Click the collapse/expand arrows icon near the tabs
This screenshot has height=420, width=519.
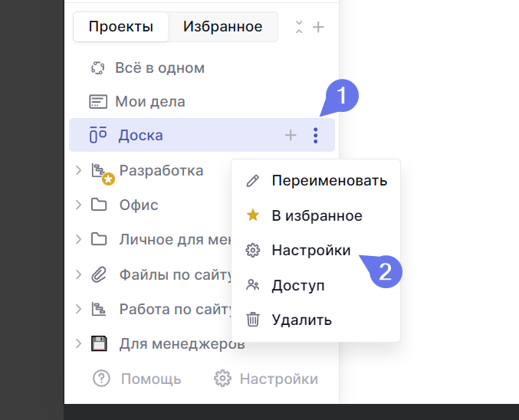(299, 27)
